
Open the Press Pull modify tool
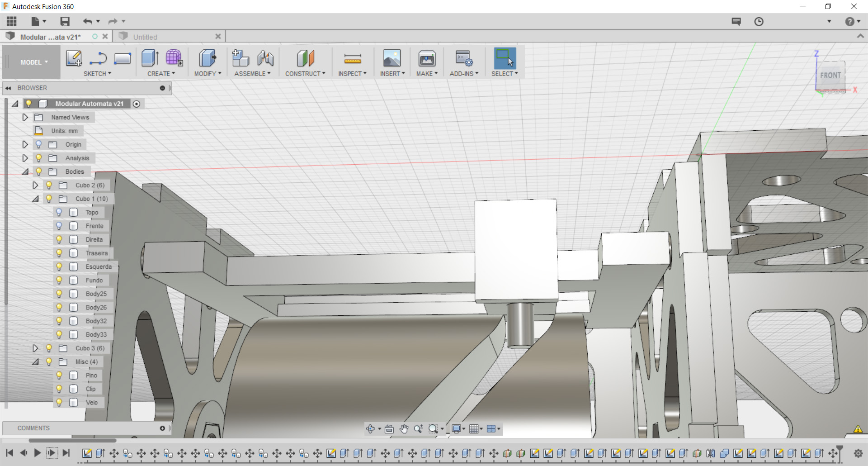tap(208, 58)
